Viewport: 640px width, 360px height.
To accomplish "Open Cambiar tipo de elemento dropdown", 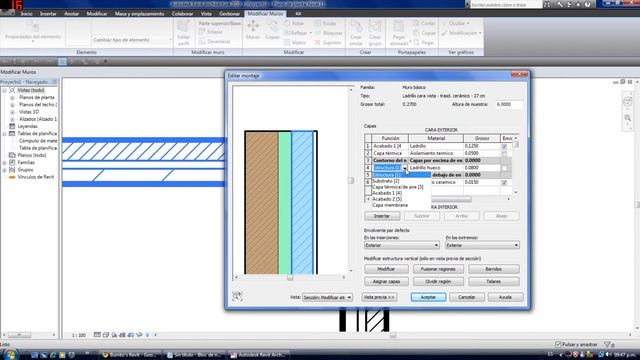I will tap(132, 40).
